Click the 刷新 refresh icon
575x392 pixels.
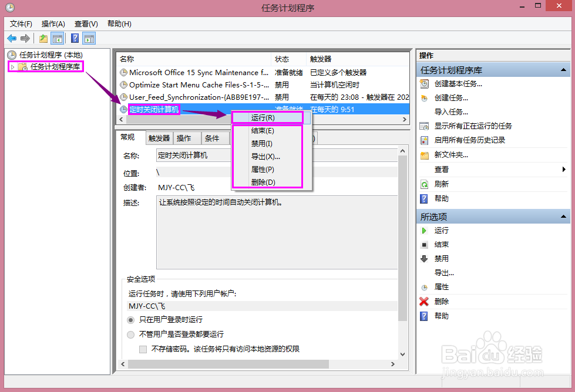[425, 184]
